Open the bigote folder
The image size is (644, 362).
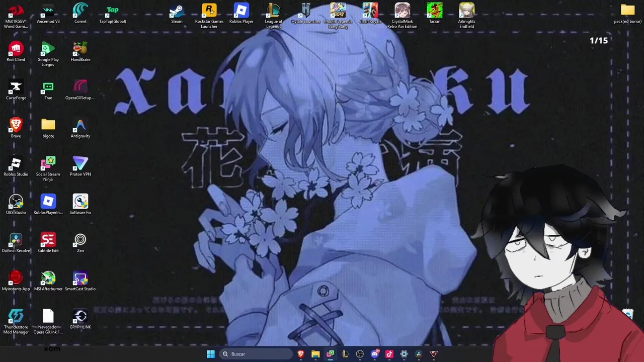click(48, 128)
